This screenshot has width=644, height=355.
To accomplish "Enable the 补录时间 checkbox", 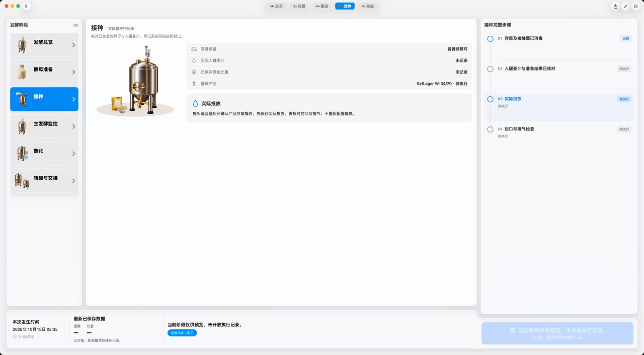I will 15,337.
